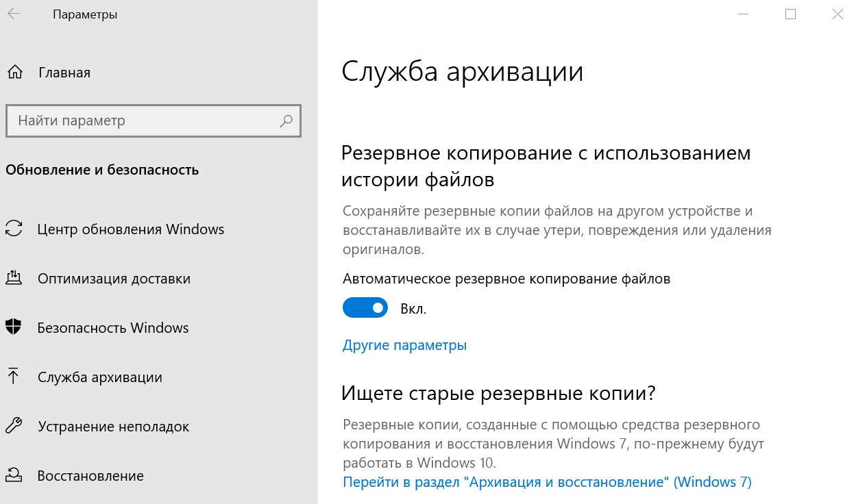Click the Вкл. toggle state label
The width and height of the screenshot is (856, 504).
[413, 310]
